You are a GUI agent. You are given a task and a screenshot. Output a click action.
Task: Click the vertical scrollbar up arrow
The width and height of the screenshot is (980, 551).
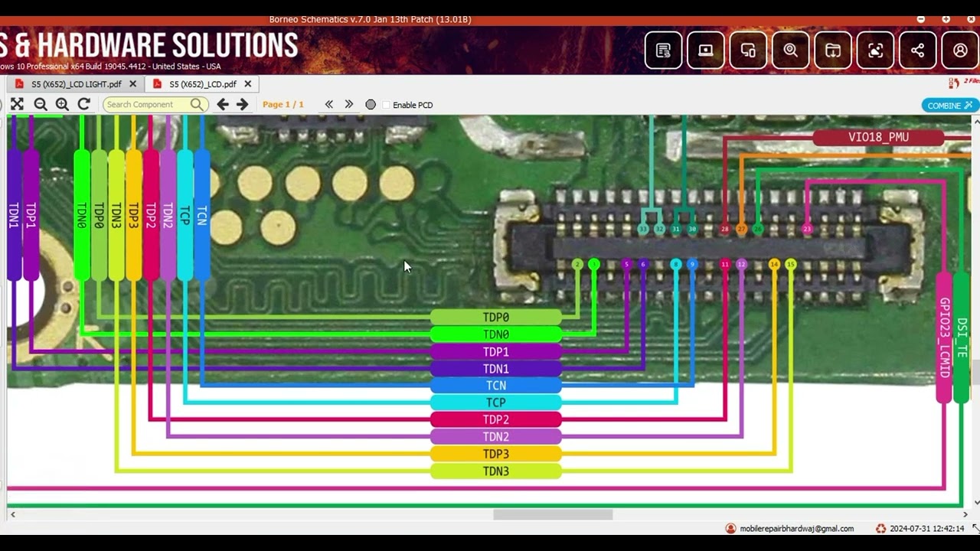975,122
